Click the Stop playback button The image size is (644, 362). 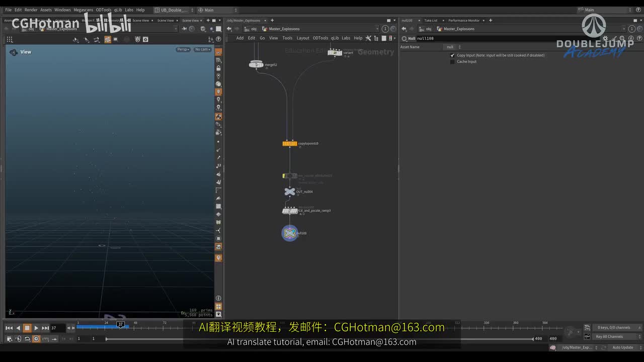27,328
